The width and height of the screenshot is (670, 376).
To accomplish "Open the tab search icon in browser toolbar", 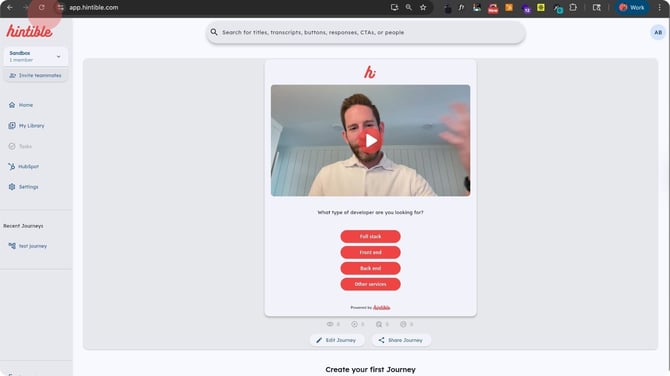I will [597, 7].
